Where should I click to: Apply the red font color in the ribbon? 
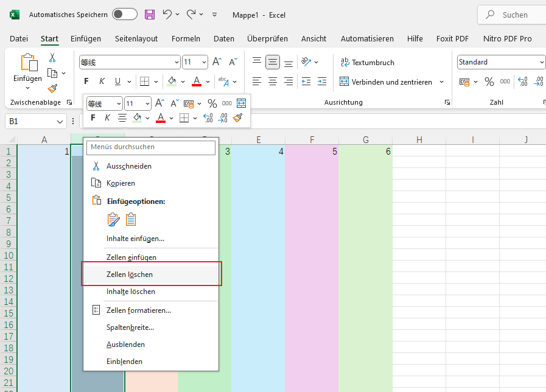click(197, 82)
